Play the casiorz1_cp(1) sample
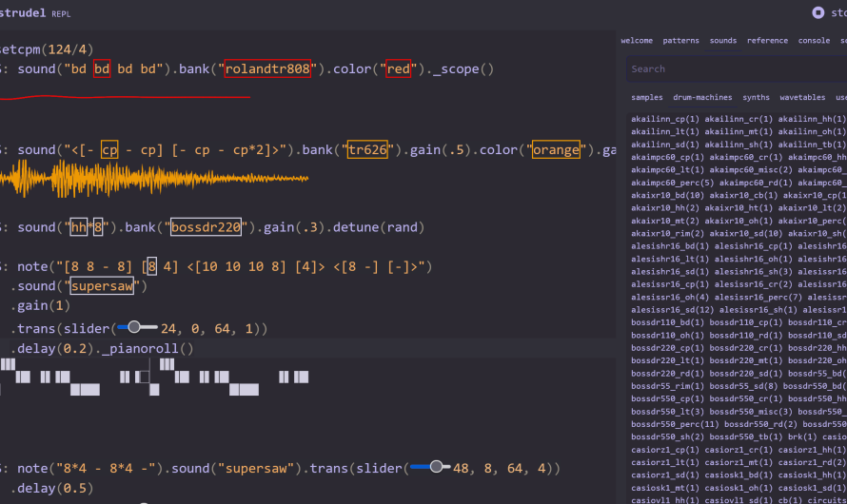Viewport: 847px width, 504px height. pos(664,449)
